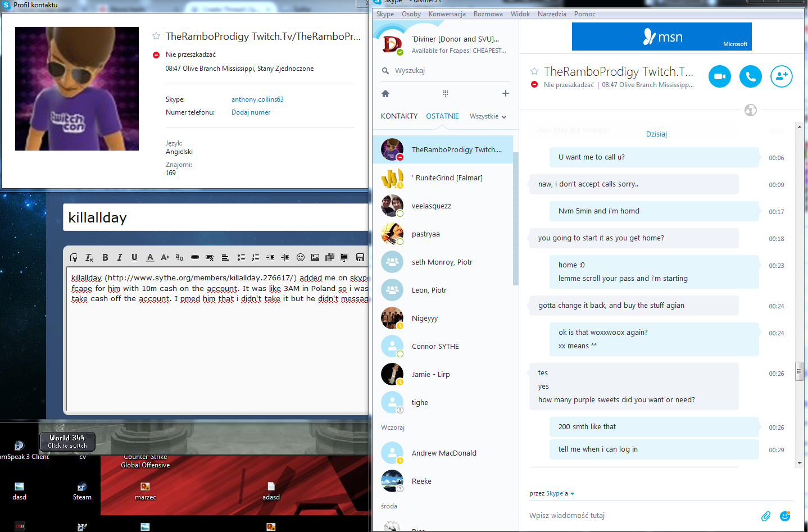Click the chat scrollbar down arrow
Screen dimensions: 808x532
799,463
